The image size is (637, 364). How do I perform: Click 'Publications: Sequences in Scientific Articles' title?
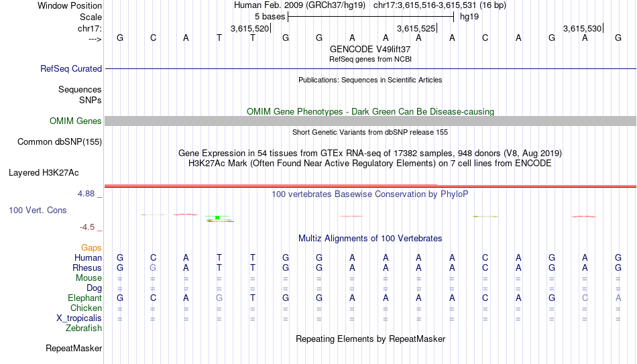(370, 80)
